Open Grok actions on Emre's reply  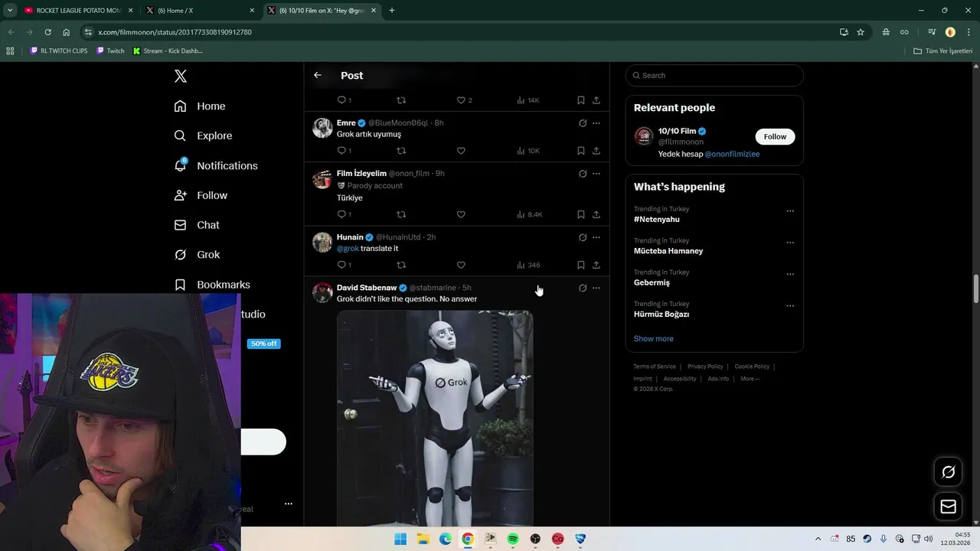click(583, 123)
